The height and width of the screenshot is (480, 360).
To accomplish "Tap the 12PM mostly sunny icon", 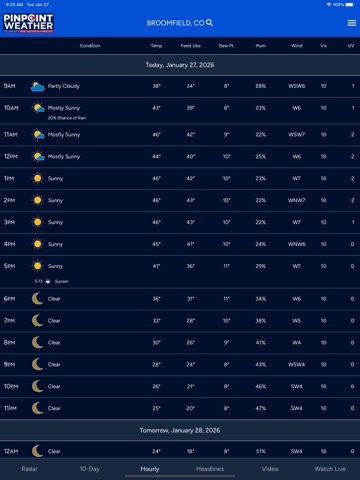I will (38, 157).
